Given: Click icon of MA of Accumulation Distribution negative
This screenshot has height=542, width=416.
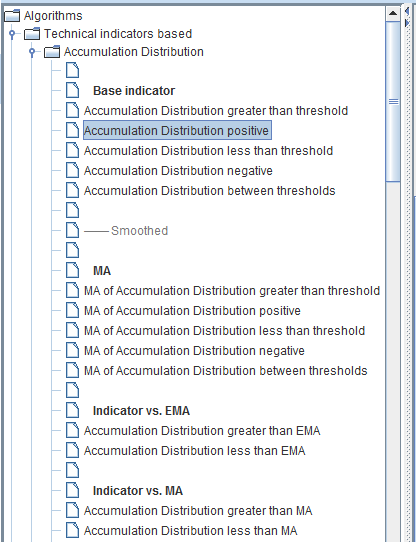Looking at the screenshot, I should (x=72, y=351).
